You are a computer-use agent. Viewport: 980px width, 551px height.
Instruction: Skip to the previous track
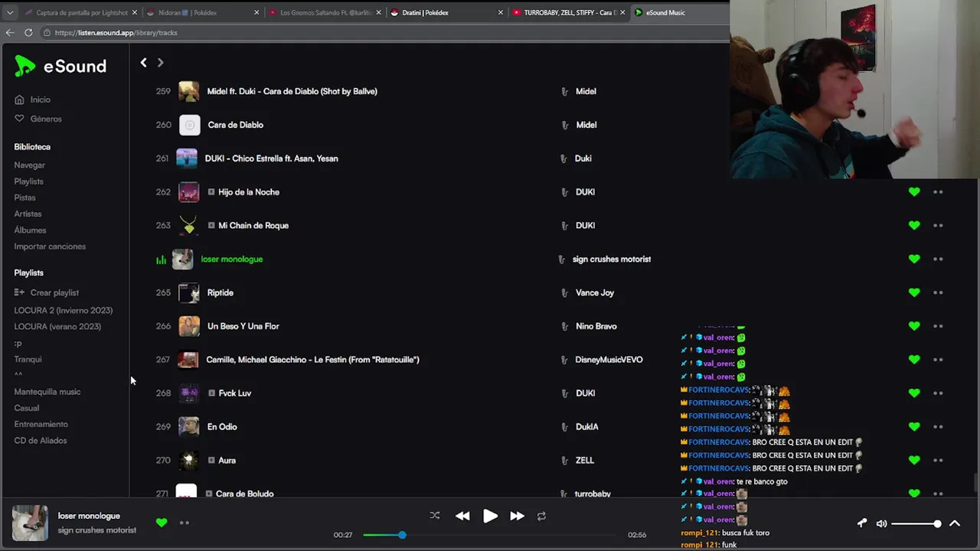click(x=462, y=516)
